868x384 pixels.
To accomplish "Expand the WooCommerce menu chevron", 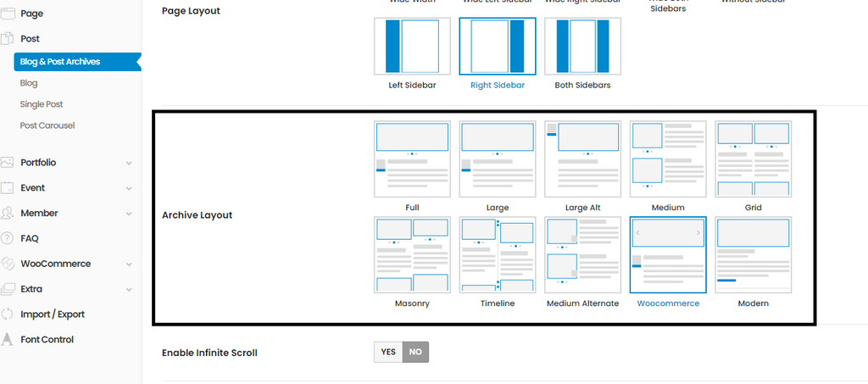I will 129,264.
